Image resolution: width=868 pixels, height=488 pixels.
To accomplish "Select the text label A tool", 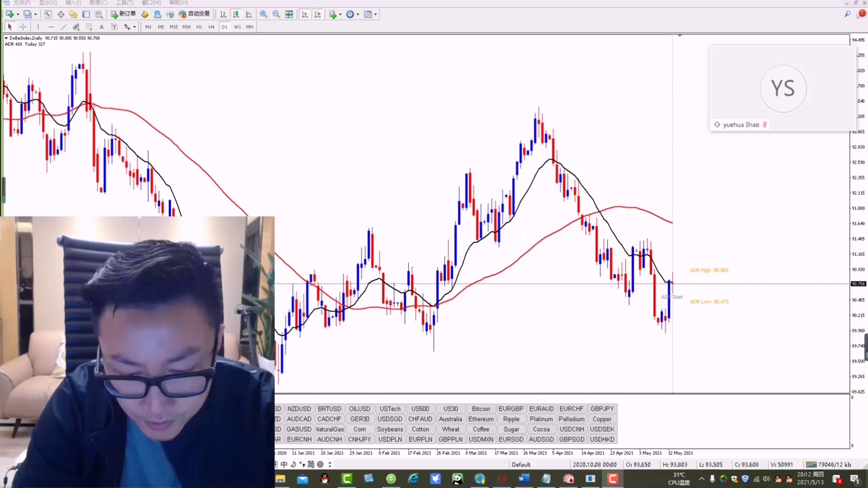I will pos(102,27).
